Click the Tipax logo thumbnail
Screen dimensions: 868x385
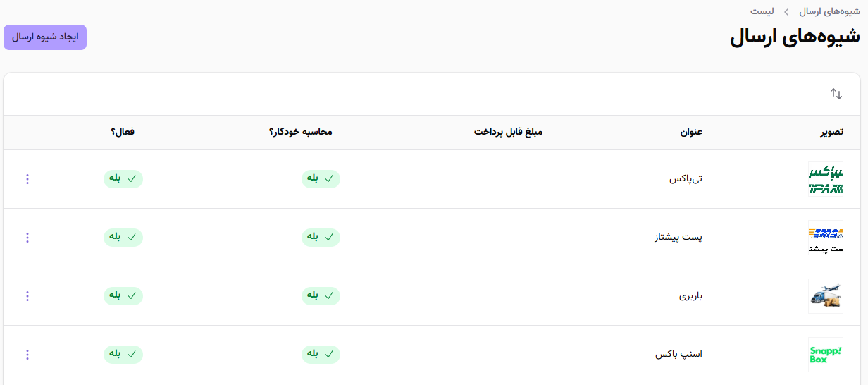coord(825,179)
